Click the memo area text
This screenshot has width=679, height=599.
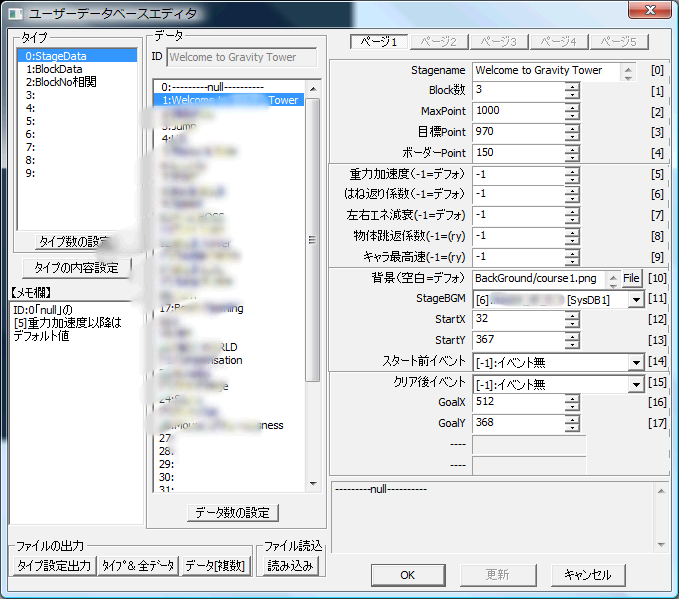[68, 323]
